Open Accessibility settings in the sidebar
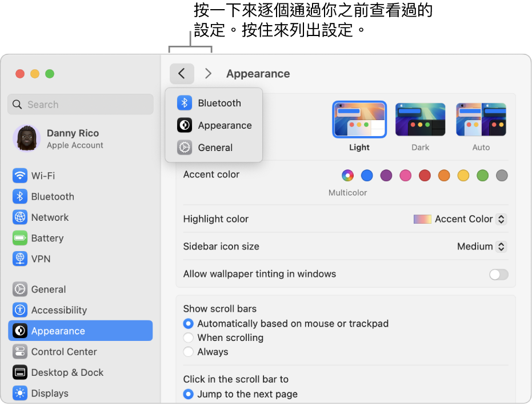The height and width of the screenshot is (405, 532). [81, 310]
